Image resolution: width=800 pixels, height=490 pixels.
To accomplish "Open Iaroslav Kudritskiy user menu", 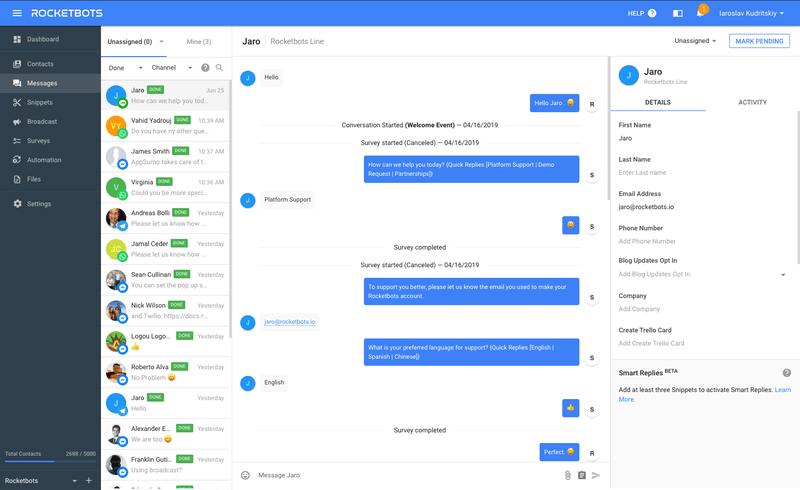I will pyautogui.click(x=751, y=13).
